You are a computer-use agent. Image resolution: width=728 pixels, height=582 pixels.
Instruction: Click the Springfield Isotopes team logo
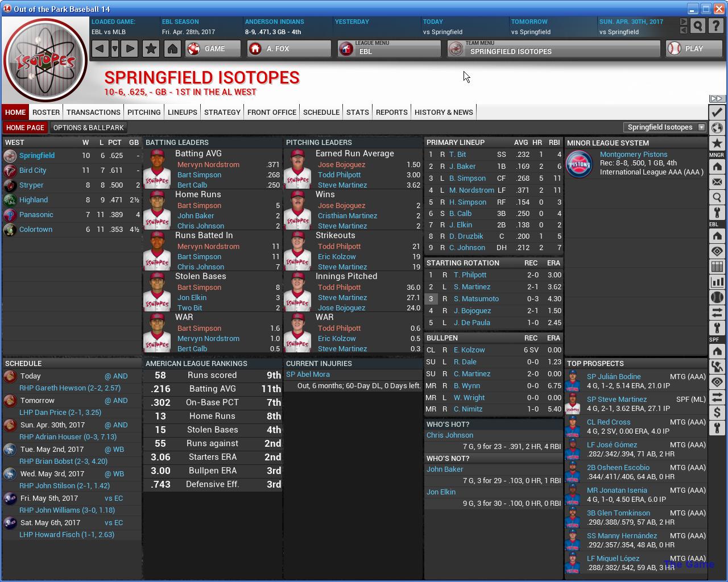tap(45, 60)
